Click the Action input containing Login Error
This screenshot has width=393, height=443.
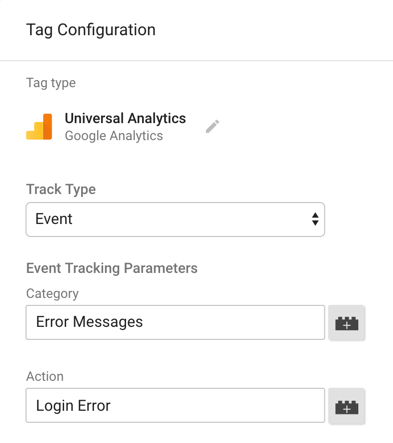(x=175, y=405)
